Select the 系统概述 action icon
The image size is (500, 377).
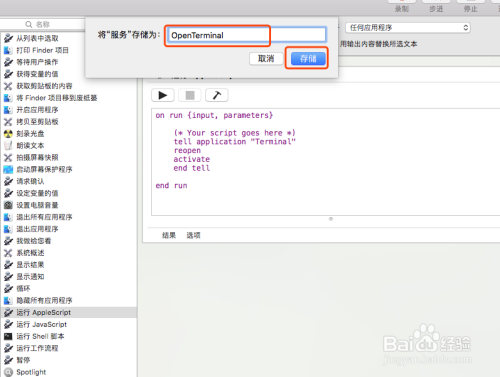click(x=8, y=253)
